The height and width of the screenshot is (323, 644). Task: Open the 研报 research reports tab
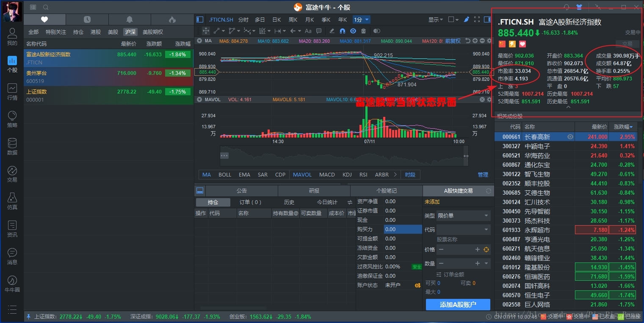(x=314, y=191)
